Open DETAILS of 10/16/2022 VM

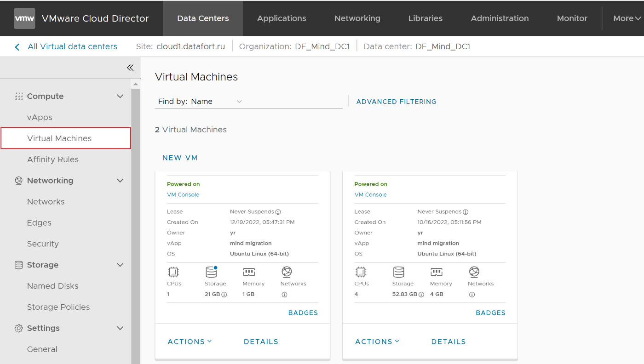point(448,341)
